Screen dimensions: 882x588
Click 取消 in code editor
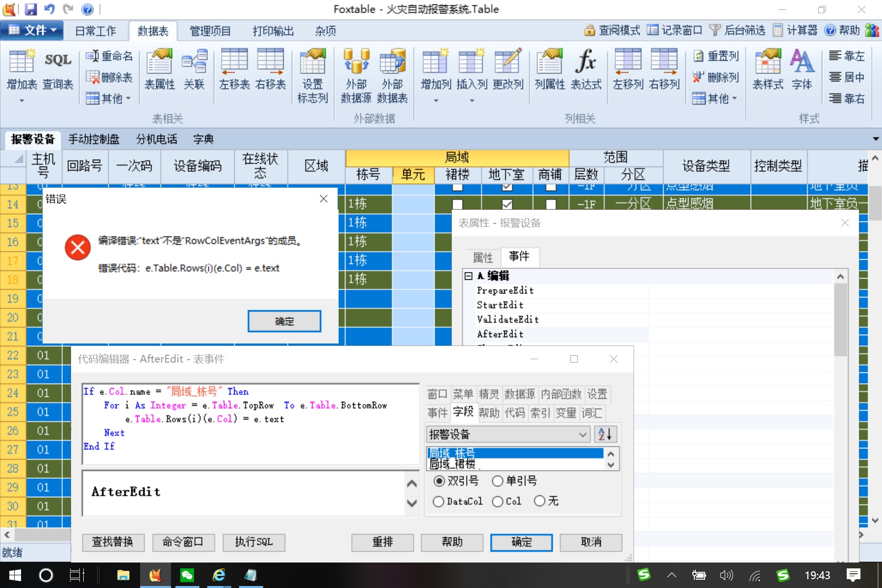click(x=591, y=542)
